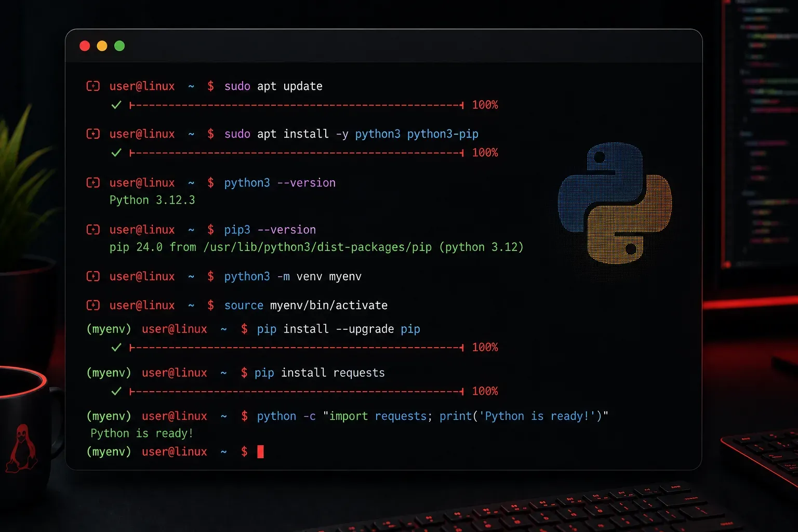Image resolution: width=798 pixels, height=532 pixels.
Task: Click progress bar under 'pip install requests'
Action: 297,391
